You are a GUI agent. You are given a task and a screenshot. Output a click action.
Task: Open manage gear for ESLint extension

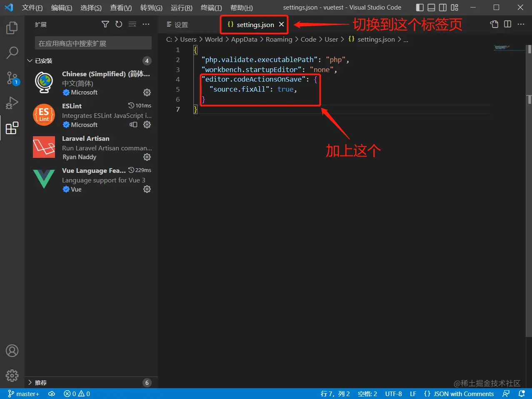click(x=147, y=125)
